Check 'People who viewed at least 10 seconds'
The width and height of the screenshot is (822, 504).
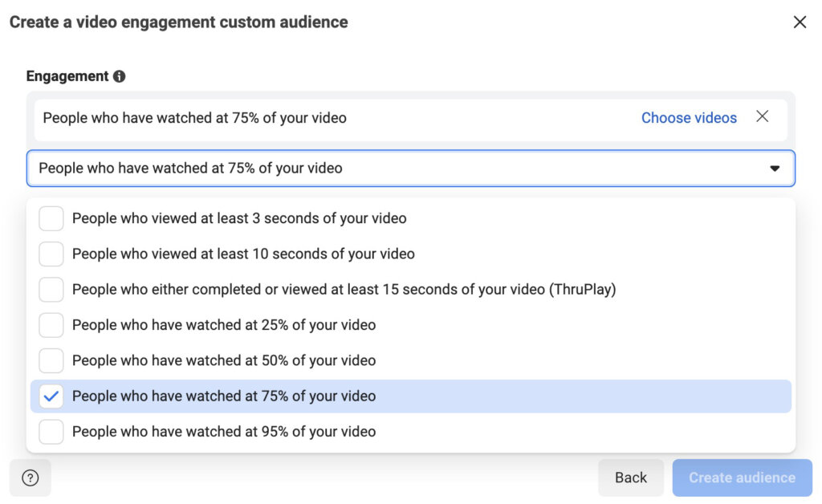coord(51,254)
